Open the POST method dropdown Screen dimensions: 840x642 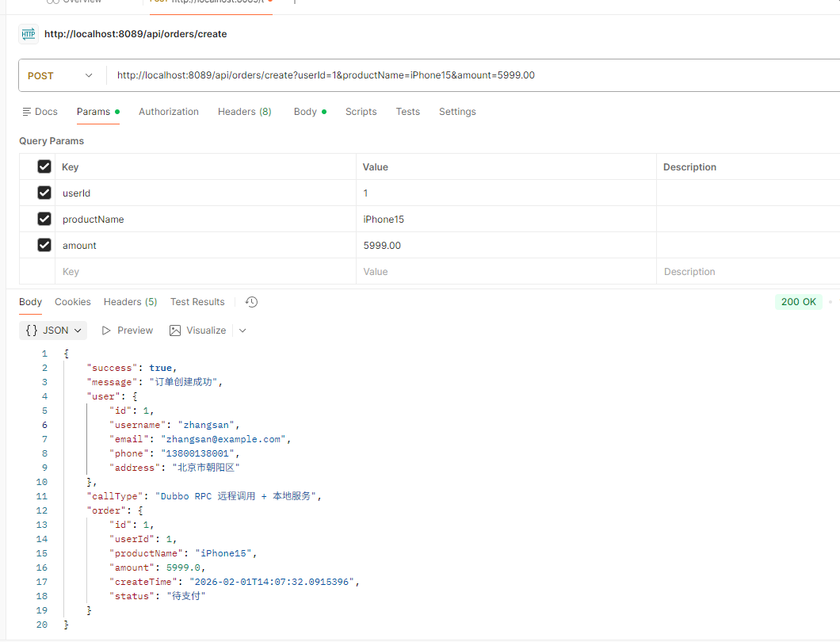coord(61,76)
